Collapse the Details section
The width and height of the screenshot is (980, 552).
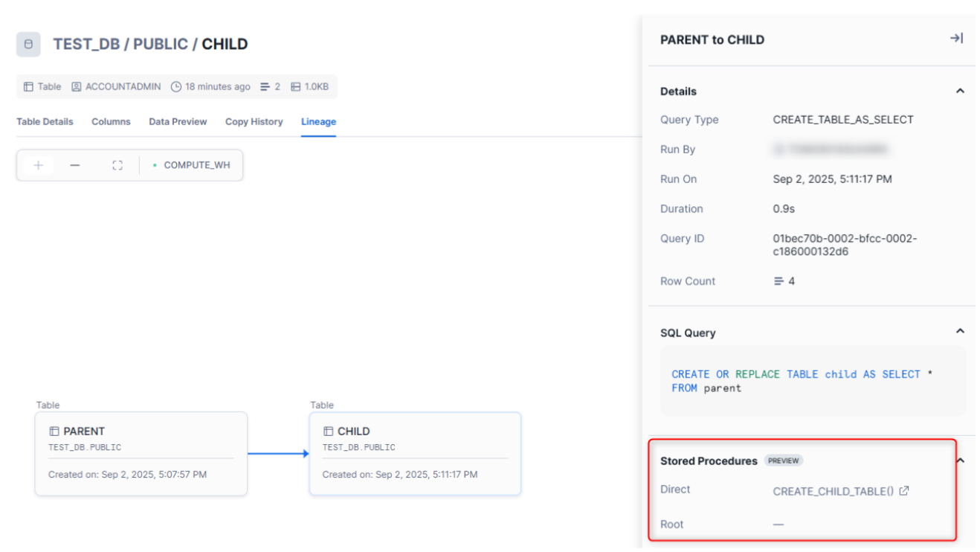pos(960,91)
